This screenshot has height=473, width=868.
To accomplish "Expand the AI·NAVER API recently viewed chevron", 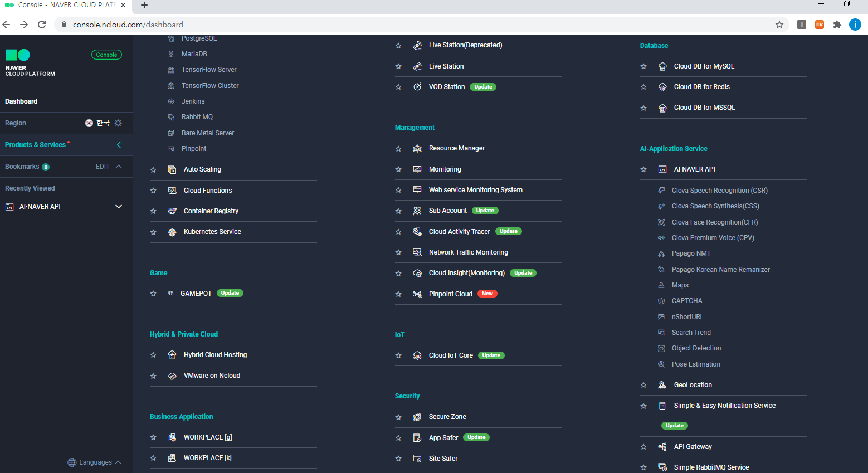I will 119,207.
